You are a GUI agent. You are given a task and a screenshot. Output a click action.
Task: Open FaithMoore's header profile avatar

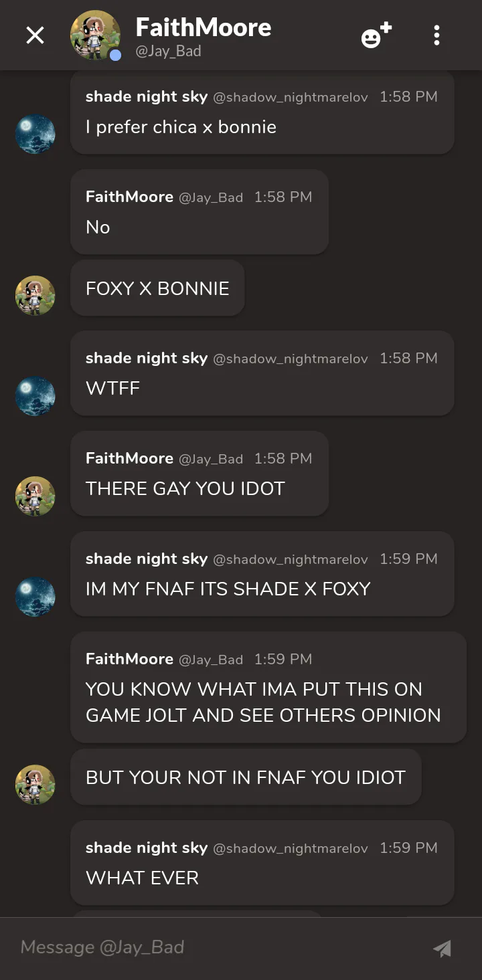coord(96,35)
